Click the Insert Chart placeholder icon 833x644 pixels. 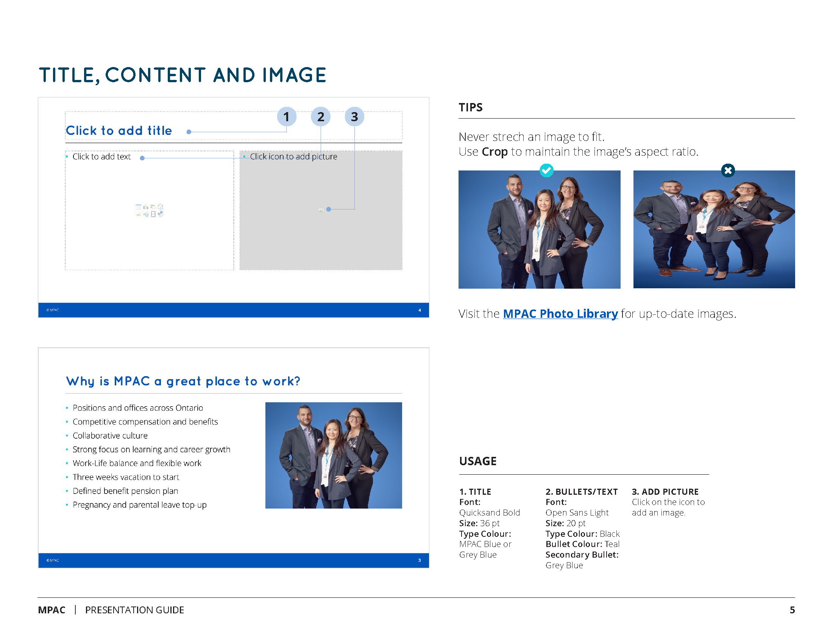146,207
